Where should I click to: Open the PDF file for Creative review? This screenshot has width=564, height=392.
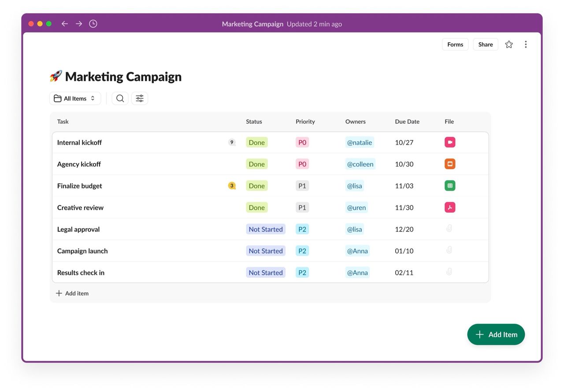click(450, 207)
